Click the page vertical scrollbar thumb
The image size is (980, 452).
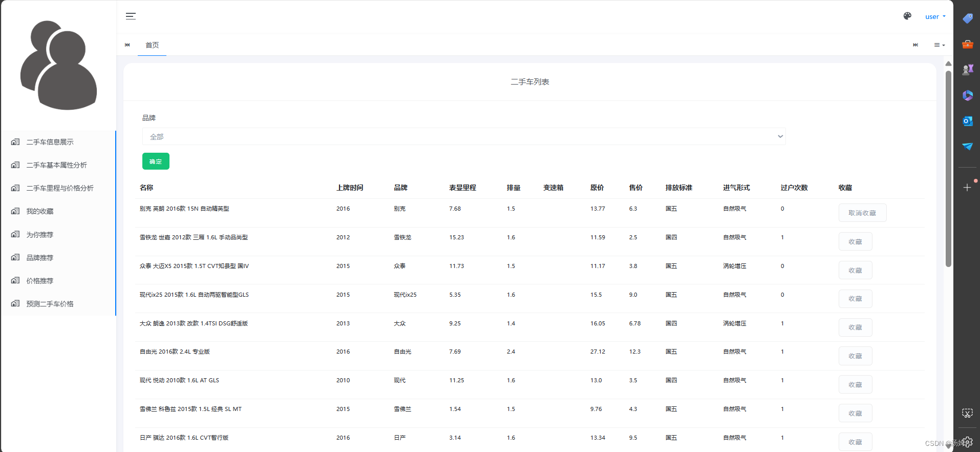pos(948,169)
